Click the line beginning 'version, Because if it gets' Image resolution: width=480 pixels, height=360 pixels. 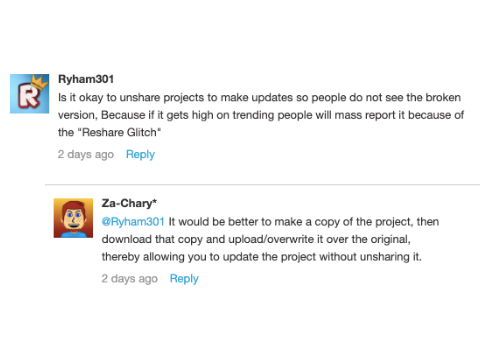[x=261, y=115]
